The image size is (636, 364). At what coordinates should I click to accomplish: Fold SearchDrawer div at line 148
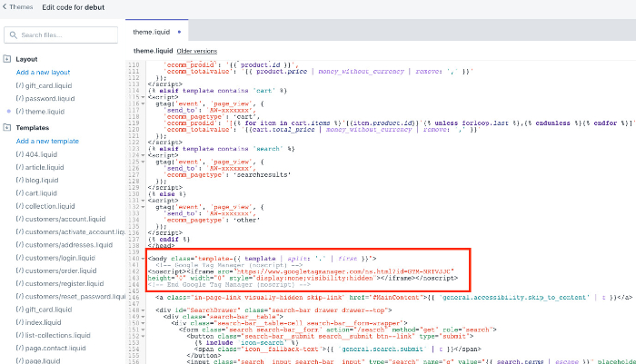pos(143,310)
